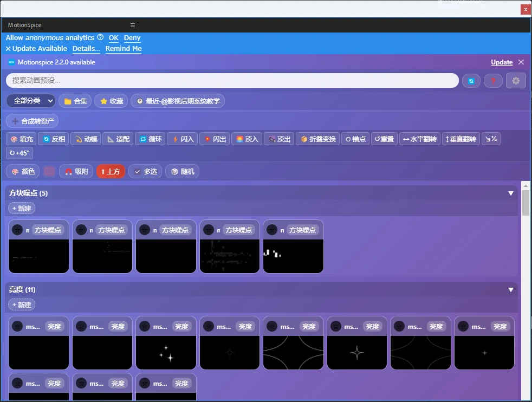Open the 最近-@影视后期系统教学 recent tab

178,101
